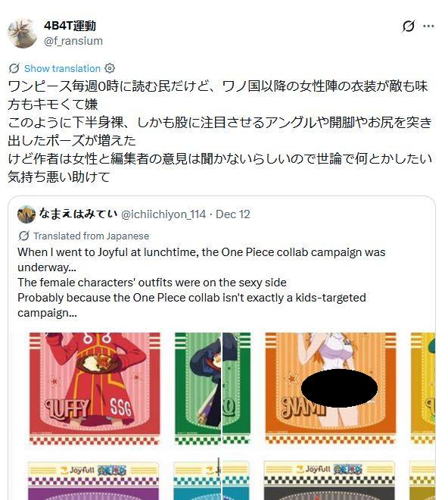Open the orange NAMI card image

click(x=331, y=389)
